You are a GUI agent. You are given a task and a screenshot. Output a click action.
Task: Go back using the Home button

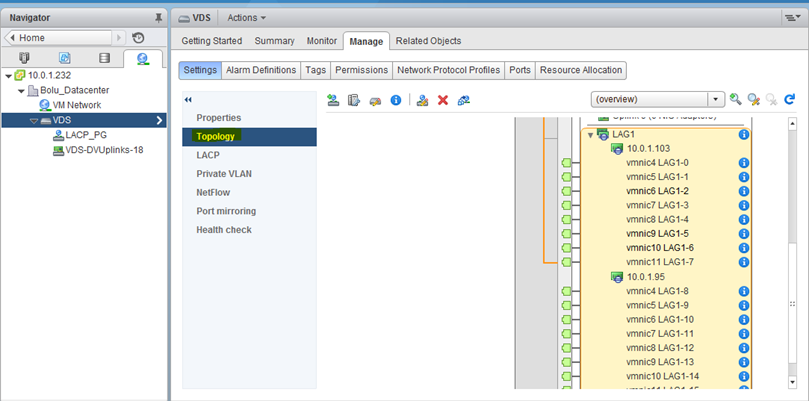[x=58, y=38]
